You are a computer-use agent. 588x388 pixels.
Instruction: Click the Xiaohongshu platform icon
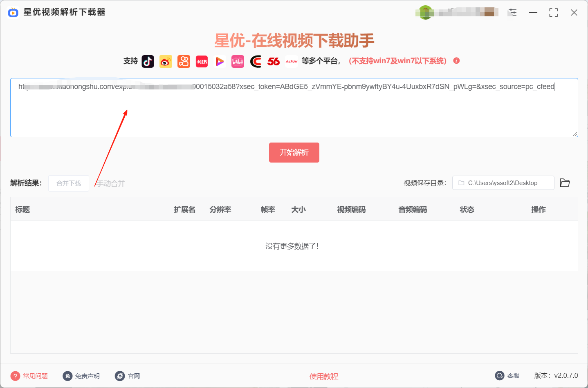pos(202,61)
